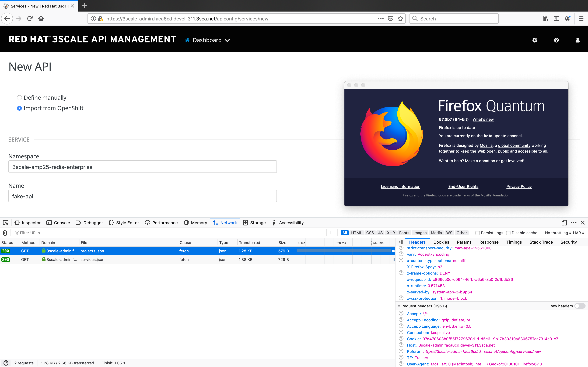Image resolution: width=588 pixels, height=367 pixels.
Task: Reload the current page
Action: click(x=30, y=19)
